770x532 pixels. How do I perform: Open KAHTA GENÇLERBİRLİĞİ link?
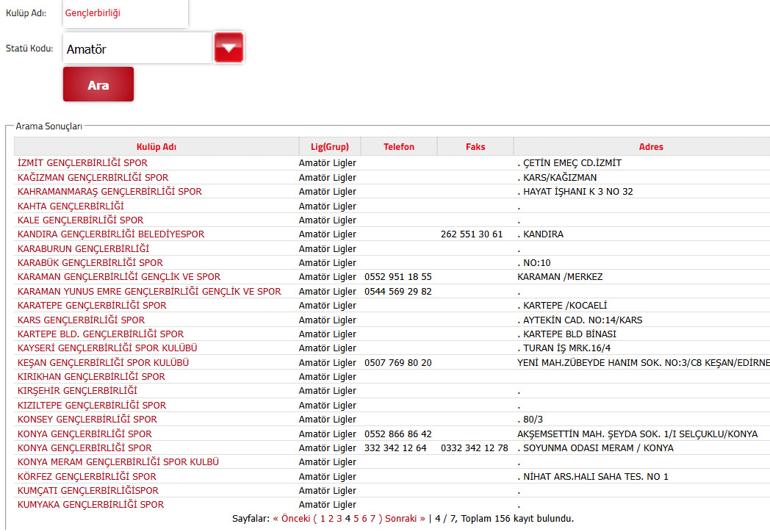point(71,206)
